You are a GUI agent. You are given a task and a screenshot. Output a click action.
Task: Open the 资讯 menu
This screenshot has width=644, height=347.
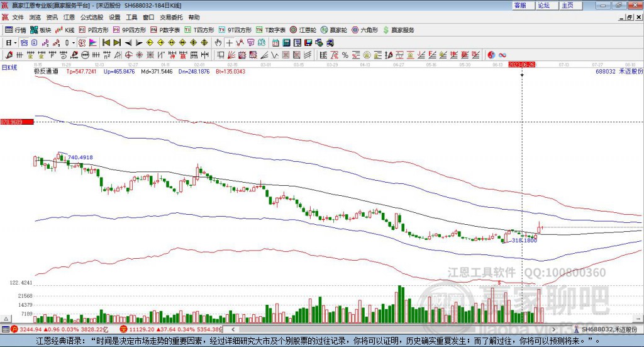click(52, 17)
